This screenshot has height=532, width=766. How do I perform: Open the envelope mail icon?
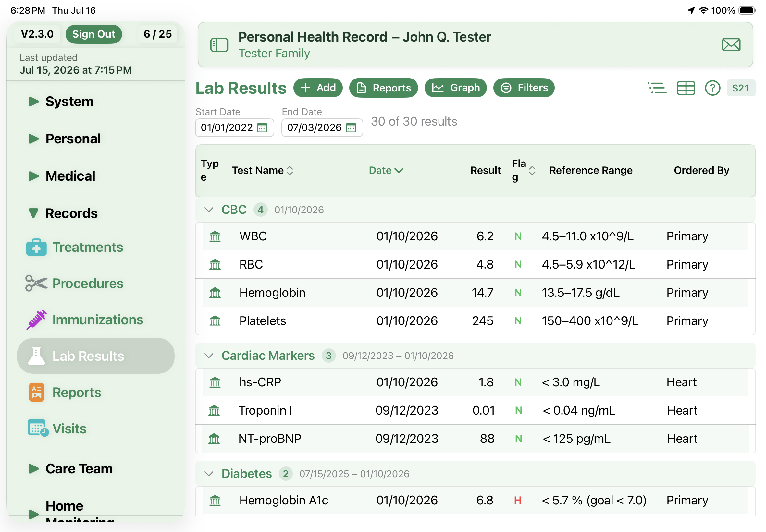tap(731, 45)
